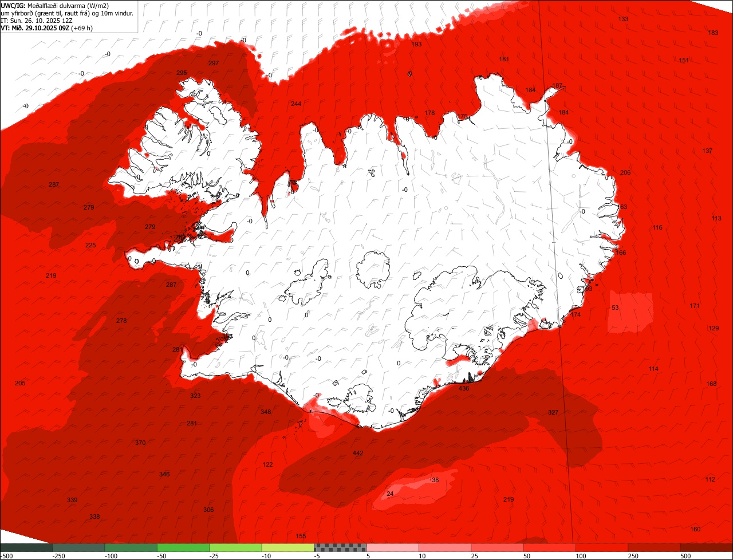Click the legend swatch between 100 and 250
The width and height of the screenshot is (733, 560).
(x=602, y=547)
